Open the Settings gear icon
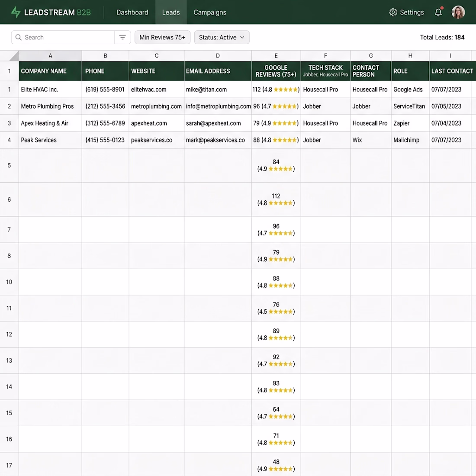 (393, 12)
